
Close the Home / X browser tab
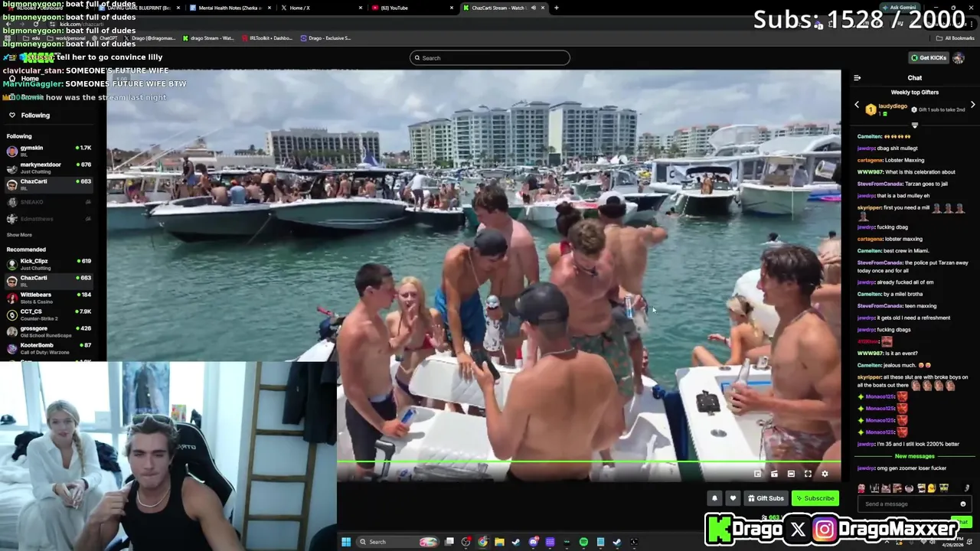(361, 8)
